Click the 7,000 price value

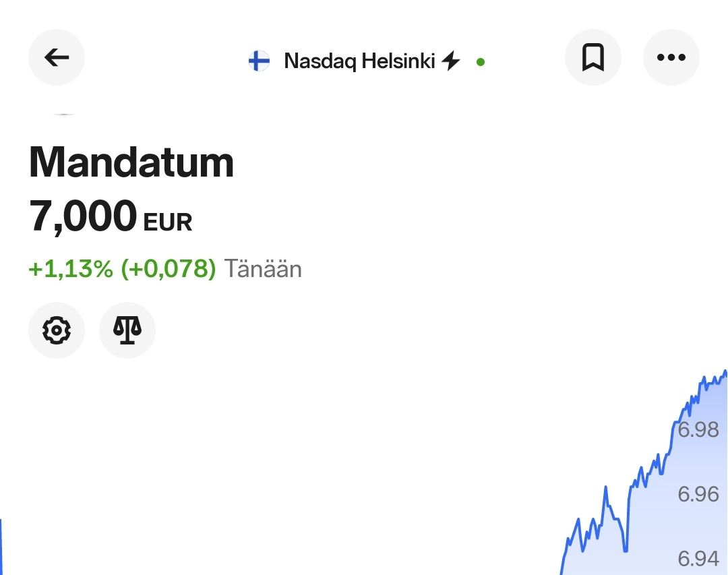click(x=83, y=216)
